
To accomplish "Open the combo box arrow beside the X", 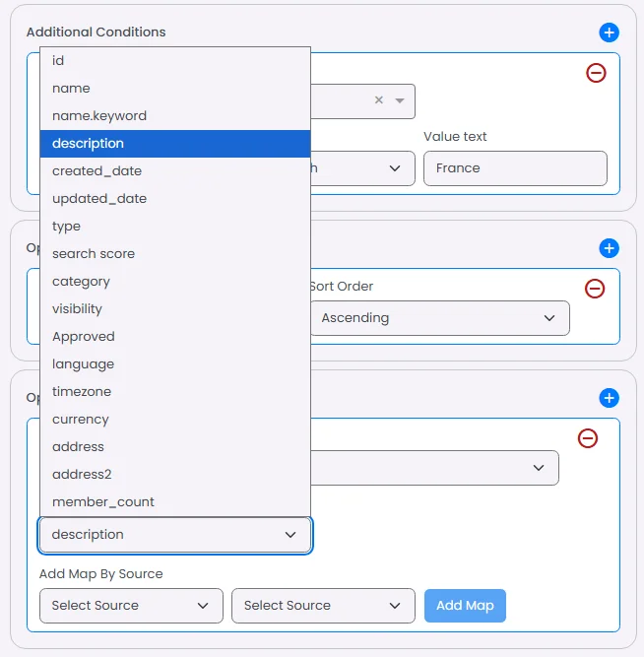I will [400, 100].
